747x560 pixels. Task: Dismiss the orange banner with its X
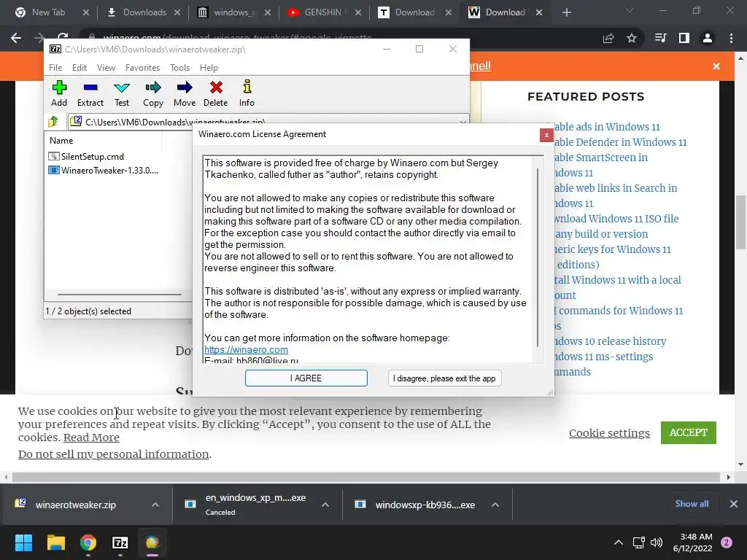[x=716, y=66]
